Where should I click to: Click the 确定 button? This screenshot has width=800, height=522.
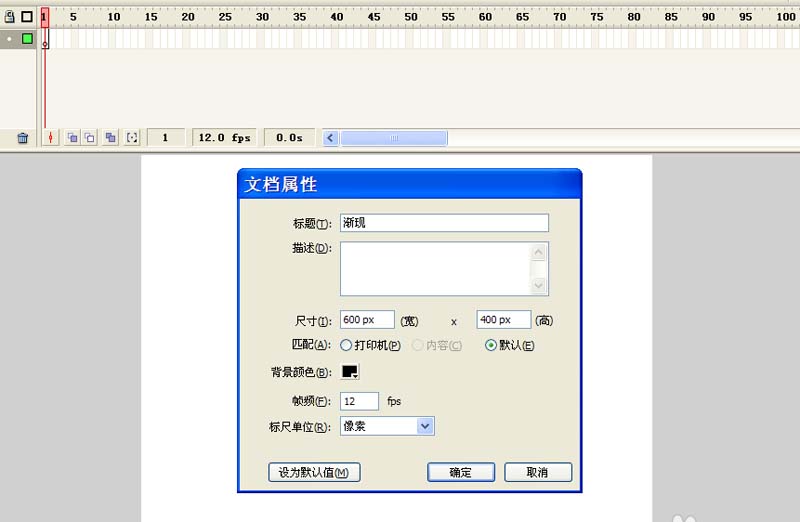click(461, 473)
